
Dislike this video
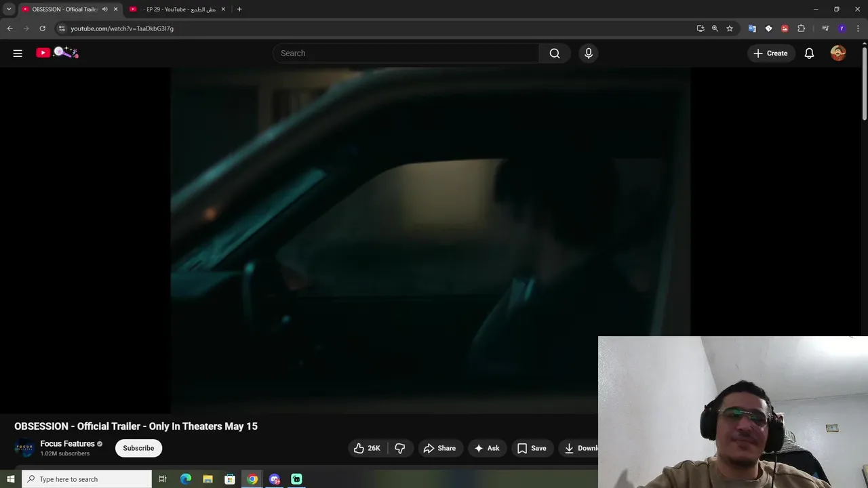coord(400,448)
